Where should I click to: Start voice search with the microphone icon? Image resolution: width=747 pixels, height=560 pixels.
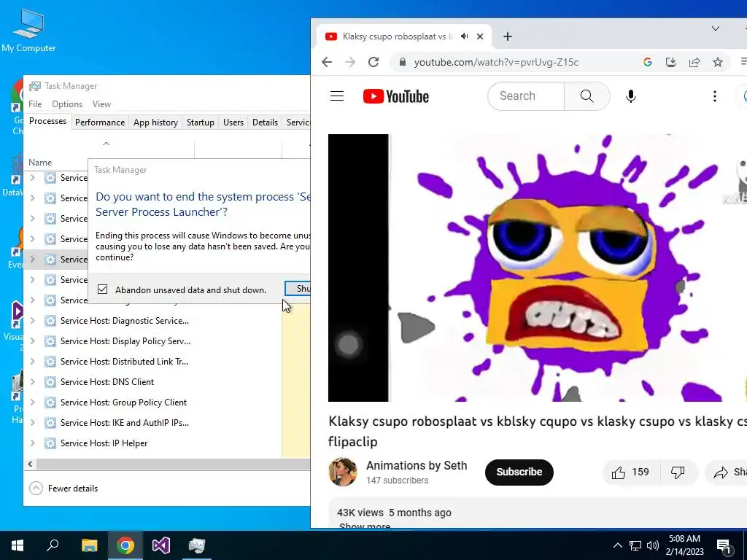tap(631, 96)
